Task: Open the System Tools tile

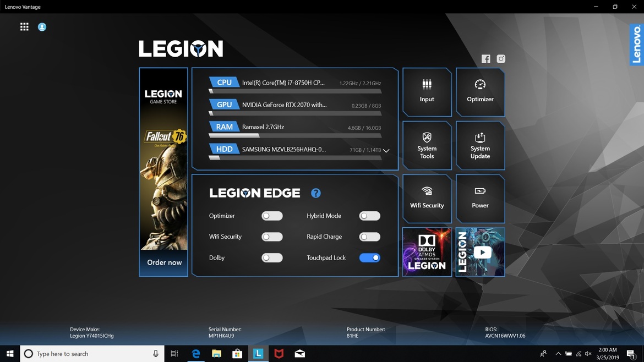Action: pos(427,145)
